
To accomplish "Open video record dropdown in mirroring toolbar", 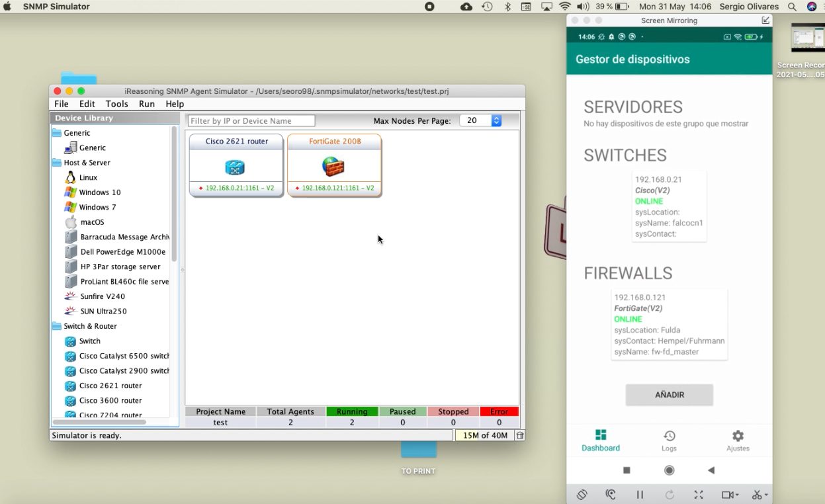I will click(x=730, y=495).
